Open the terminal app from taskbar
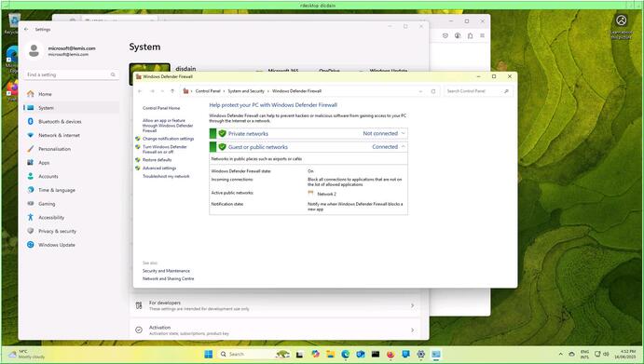 pyautogui.click(x=376, y=354)
